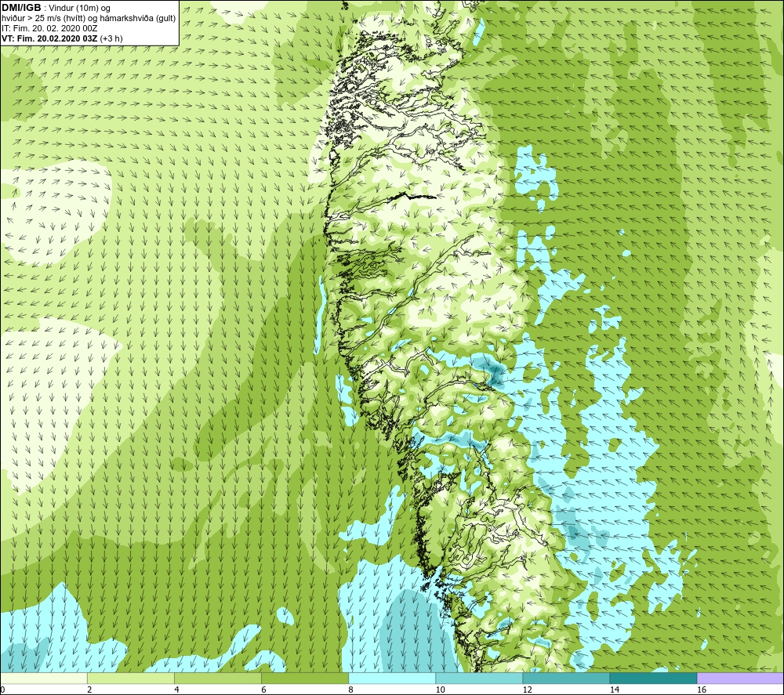Click the 10–12 m/s cyan legend swatch
This screenshot has width=784, height=695.
click(x=479, y=679)
